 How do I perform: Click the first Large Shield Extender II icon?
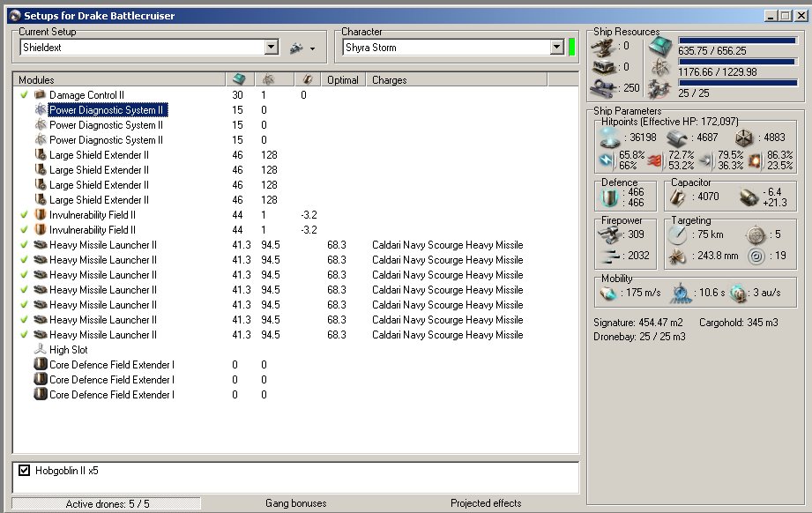tap(40, 155)
